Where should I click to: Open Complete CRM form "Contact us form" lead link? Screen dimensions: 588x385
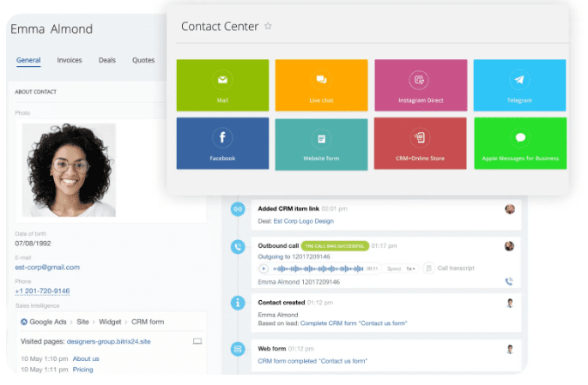[354, 323]
